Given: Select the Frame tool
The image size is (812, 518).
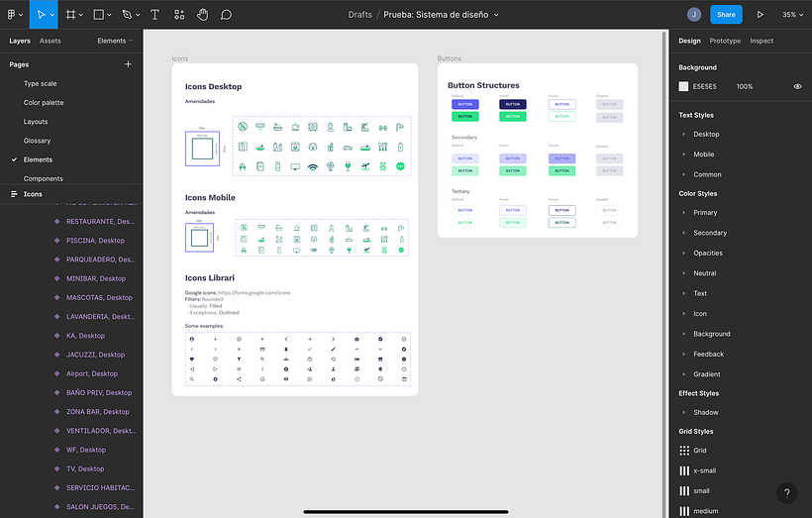Looking at the screenshot, I should click(71, 15).
